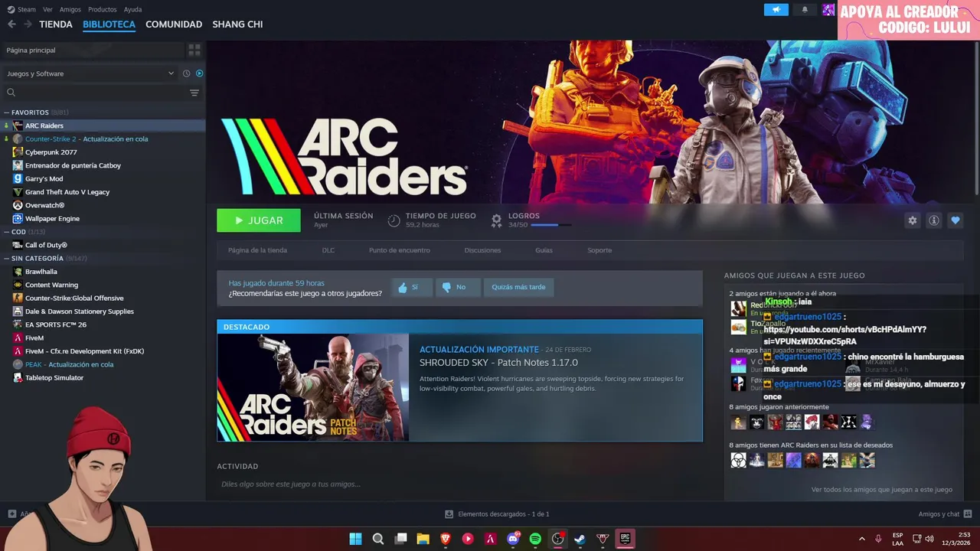Click the library search field
This screenshot has width=980, height=551.
tap(96, 93)
